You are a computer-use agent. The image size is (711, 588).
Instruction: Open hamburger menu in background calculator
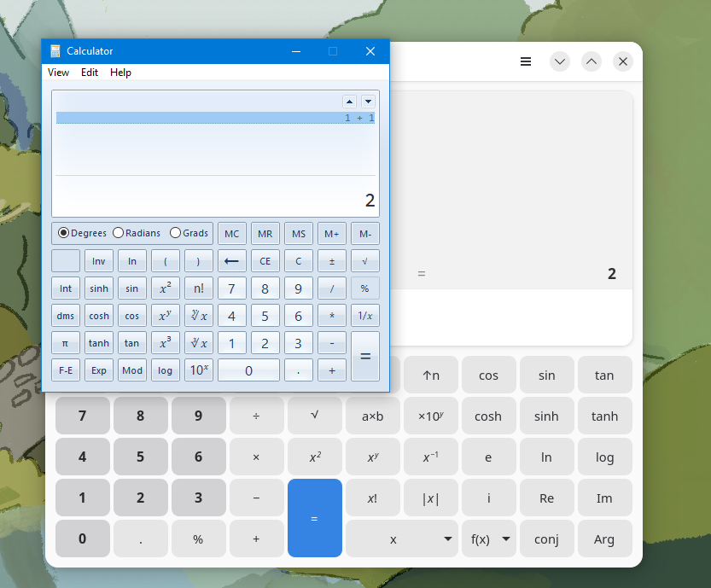[x=526, y=61]
